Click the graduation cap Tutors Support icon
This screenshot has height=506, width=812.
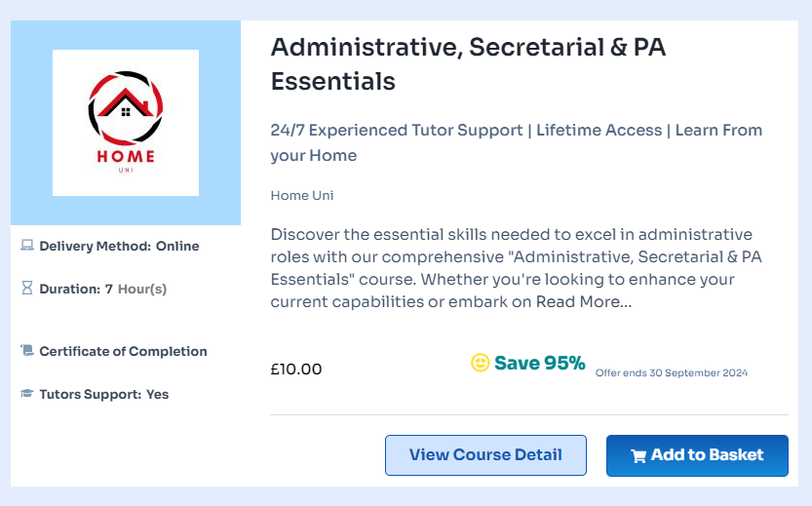27,394
